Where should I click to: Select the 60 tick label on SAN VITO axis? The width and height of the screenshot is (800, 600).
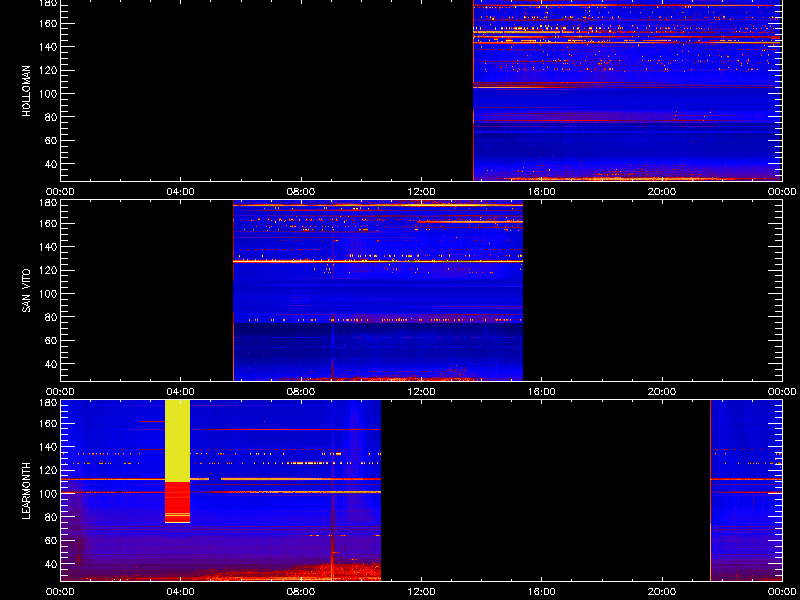click(50, 341)
